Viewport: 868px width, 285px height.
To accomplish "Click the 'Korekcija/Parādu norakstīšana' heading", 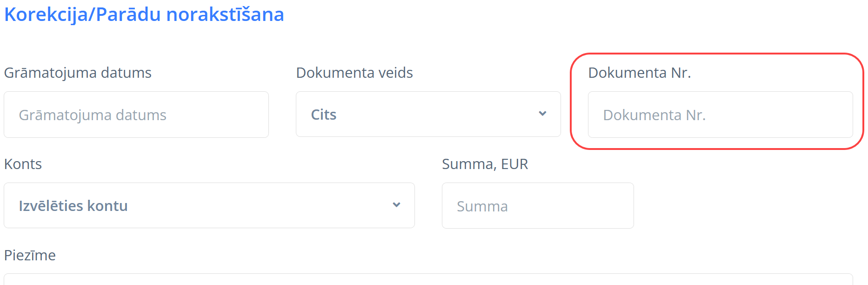I will pos(144,14).
